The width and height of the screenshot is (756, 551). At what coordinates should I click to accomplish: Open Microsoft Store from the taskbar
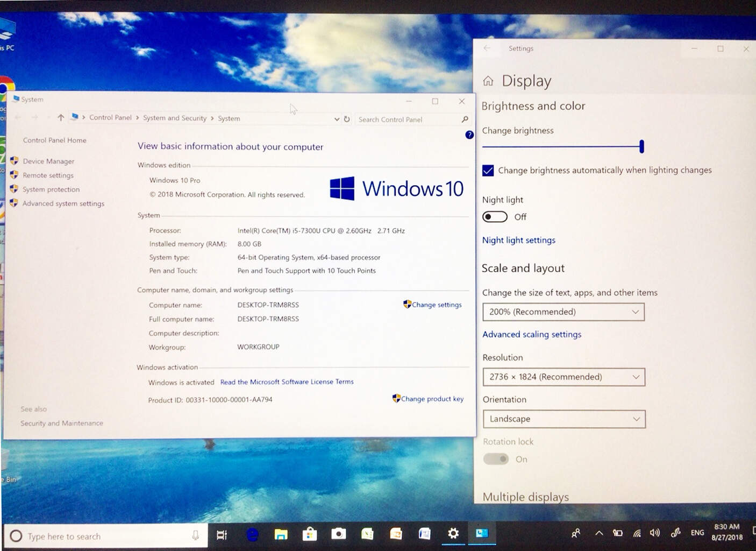click(x=310, y=534)
